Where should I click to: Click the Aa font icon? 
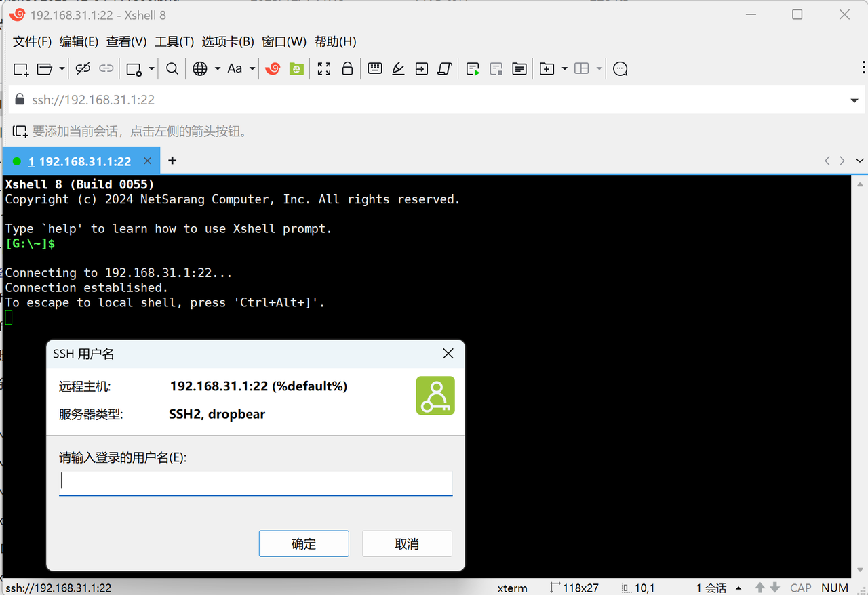tap(235, 68)
